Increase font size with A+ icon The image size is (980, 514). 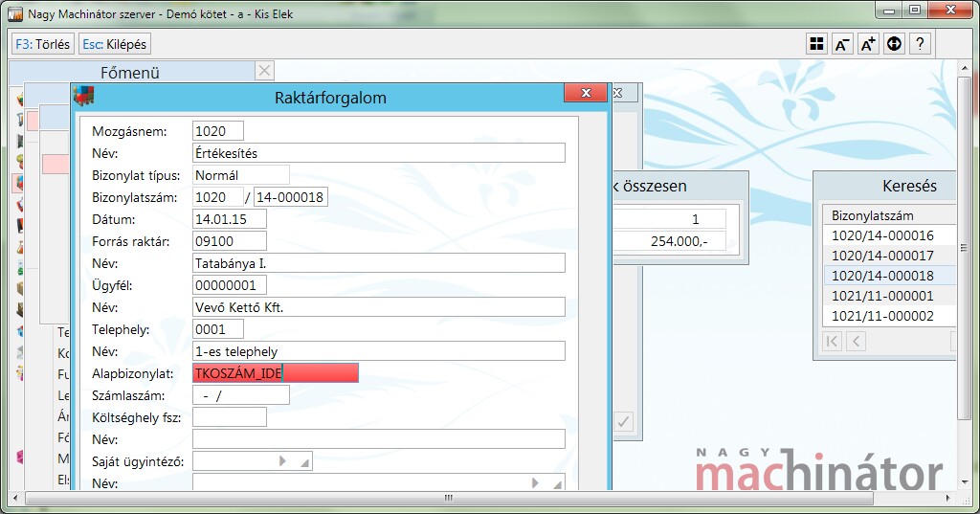pos(868,44)
